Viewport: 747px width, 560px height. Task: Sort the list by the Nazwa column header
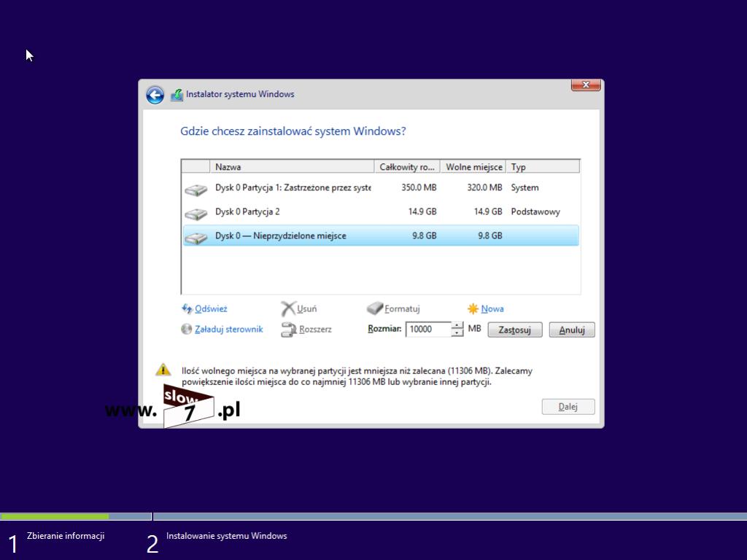[292, 167]
